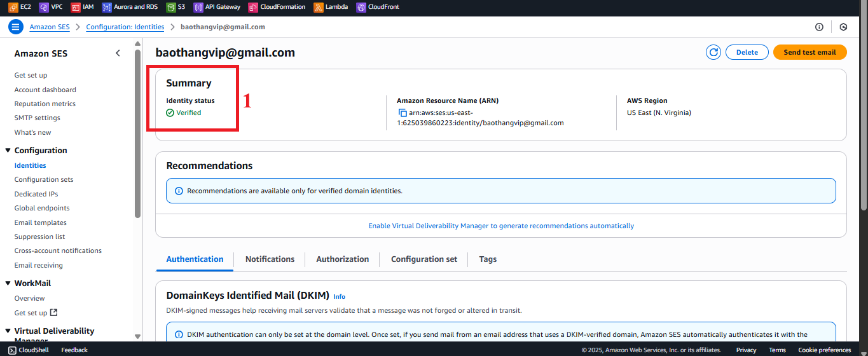
Task: Click the Verified identity status text
Action: (189, 113)
